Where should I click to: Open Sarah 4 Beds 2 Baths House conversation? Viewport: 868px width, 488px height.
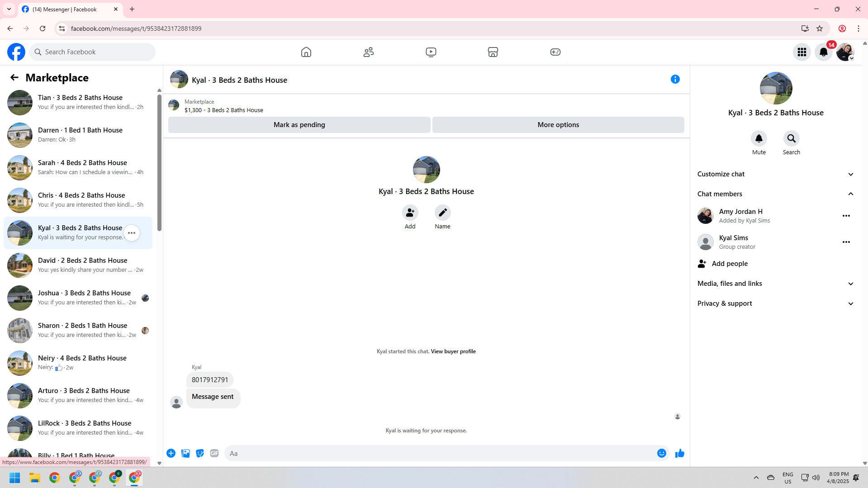78,168
